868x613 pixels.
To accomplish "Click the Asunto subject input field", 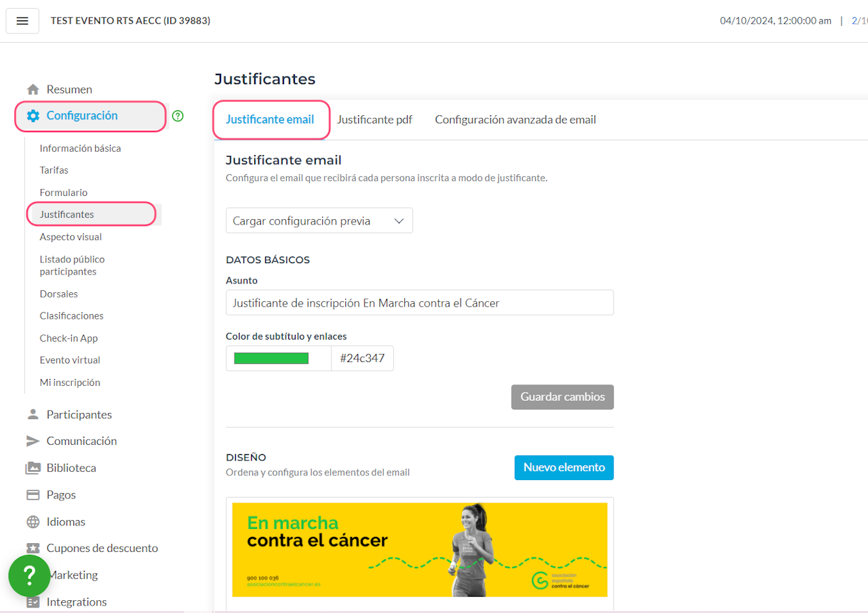I will 419,303.
